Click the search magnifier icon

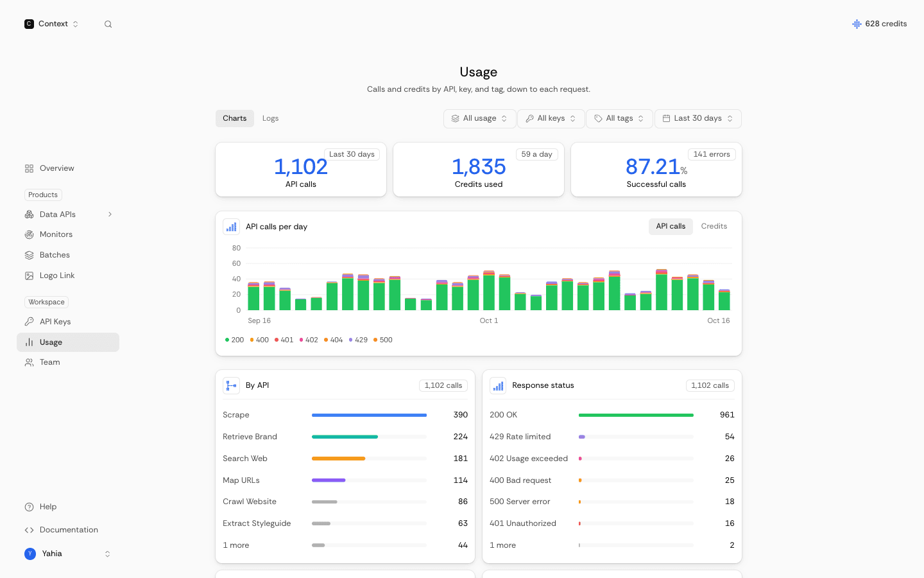click(x=108, y=24)
